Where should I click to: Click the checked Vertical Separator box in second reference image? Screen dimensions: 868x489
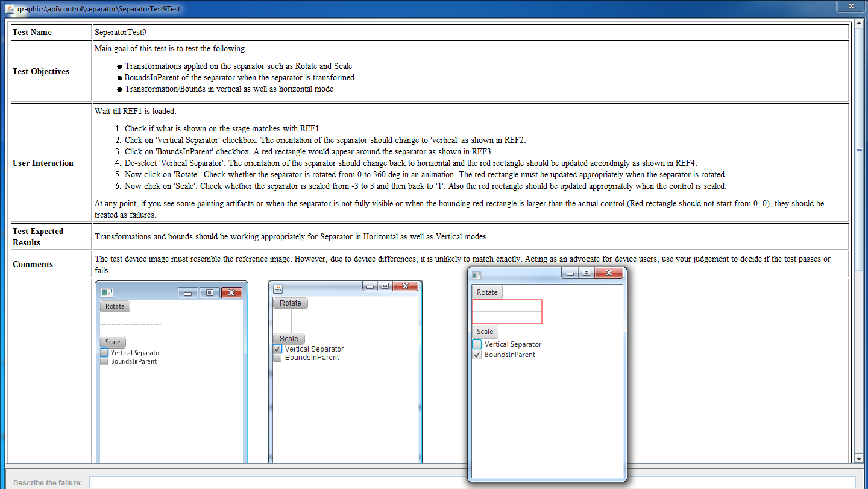click(277, 349)
